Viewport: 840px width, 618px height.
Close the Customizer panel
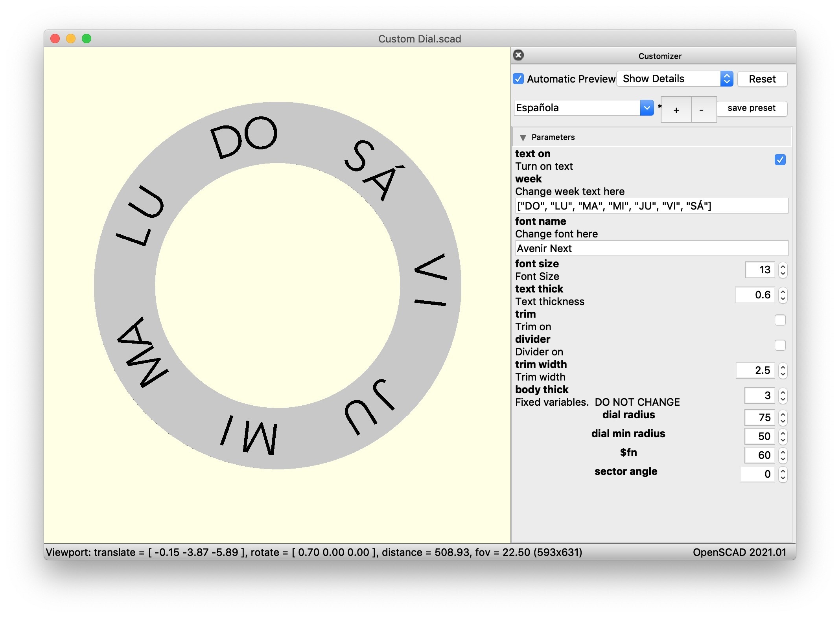tap(518, 55)
